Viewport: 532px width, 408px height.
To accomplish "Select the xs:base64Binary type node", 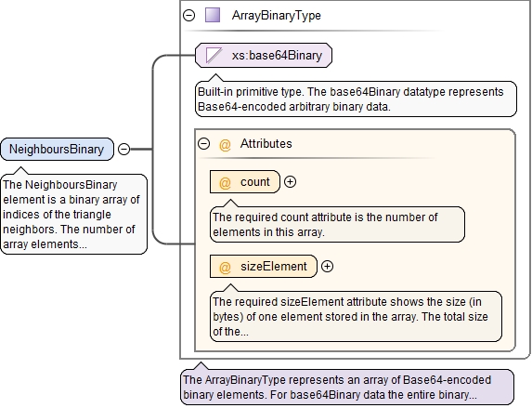I will click(x=264, y=56).
